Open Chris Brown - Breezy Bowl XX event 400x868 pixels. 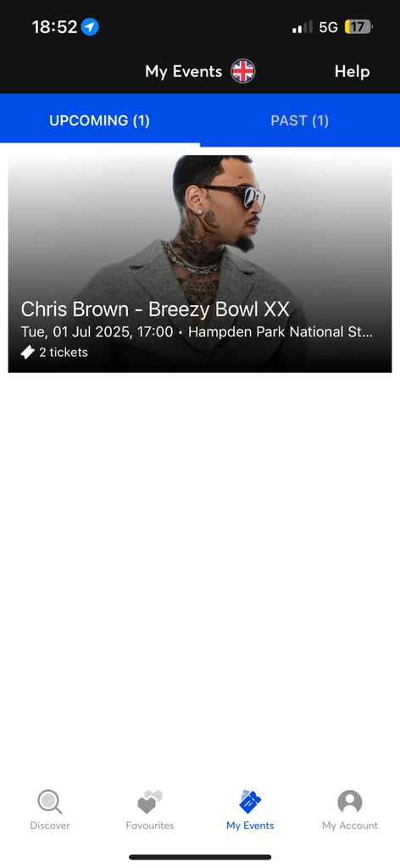pyautogui.click(x=155, y=309)
